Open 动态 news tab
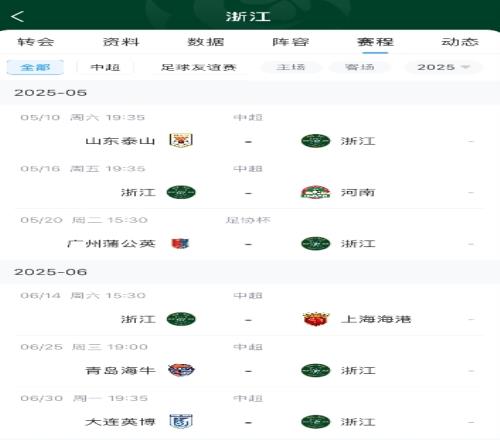 pos(460,42)
